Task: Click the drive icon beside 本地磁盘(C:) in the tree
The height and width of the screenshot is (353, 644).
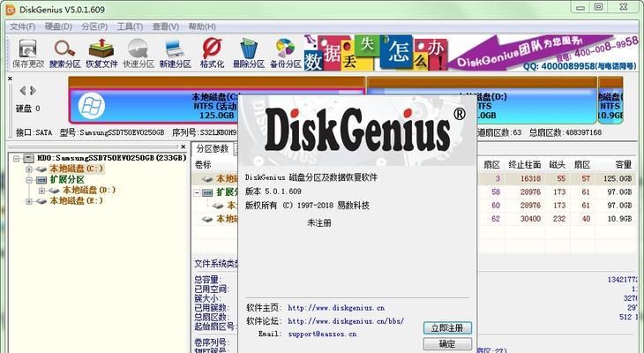Action: point(41,169)
